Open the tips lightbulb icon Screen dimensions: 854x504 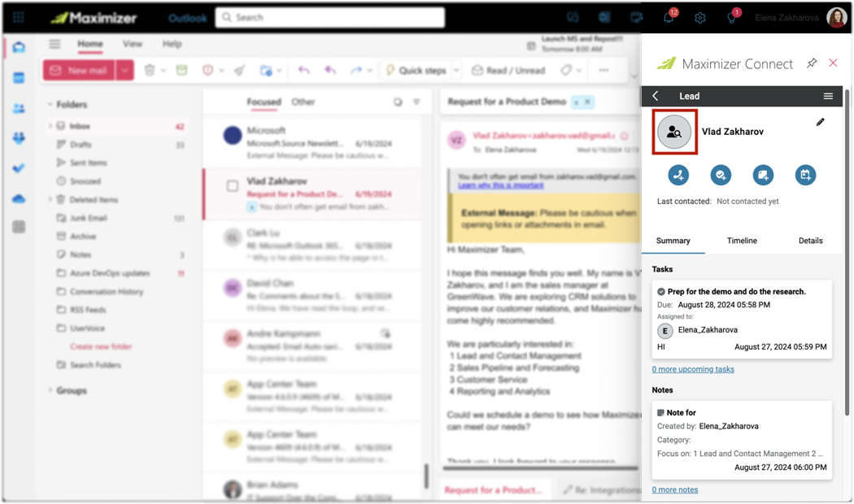[x=731, y=17]
